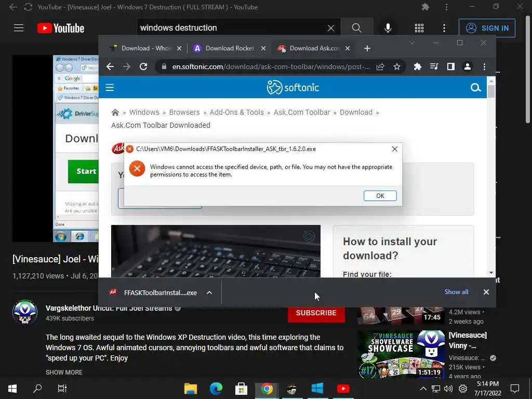Open the FFASKToolbarInstal....exe download item
The height and width of the screenshot is (399, 532).
(154, 292)
